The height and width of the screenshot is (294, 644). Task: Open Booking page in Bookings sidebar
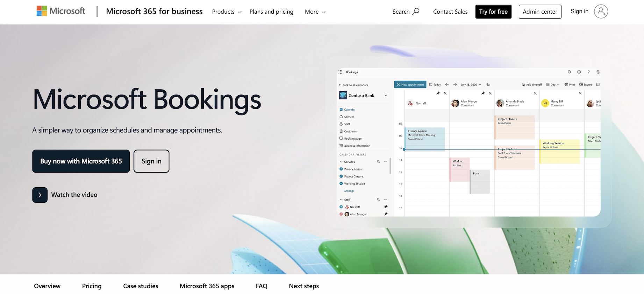point(351,139)
